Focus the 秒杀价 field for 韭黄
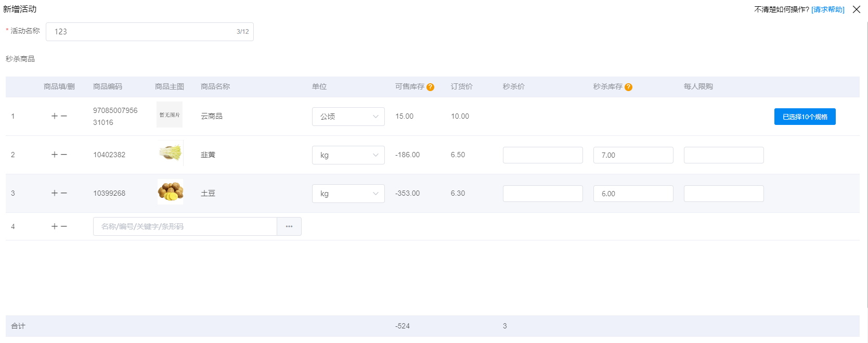Screen dimensions: 868x343 click(x=542, y=155)
